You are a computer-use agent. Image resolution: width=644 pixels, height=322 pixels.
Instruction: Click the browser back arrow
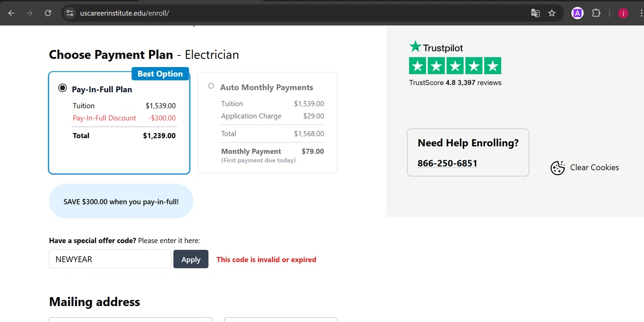12,13
